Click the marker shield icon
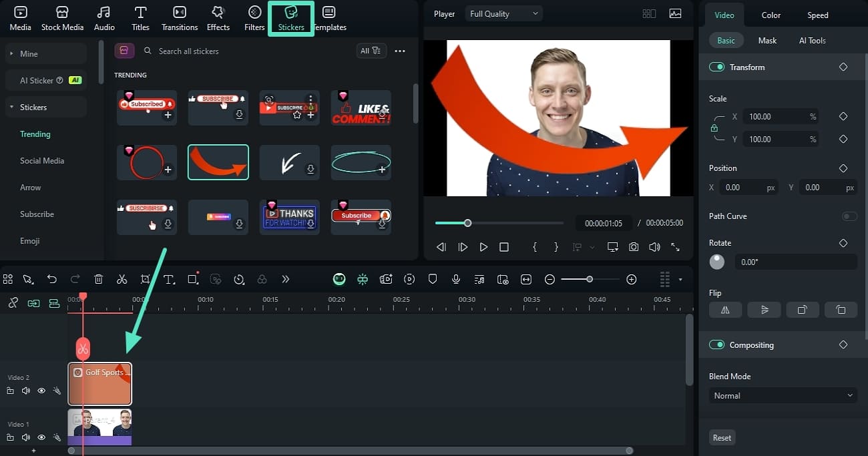The width and height of the screenshot is (868, 456). coord(433,279)
